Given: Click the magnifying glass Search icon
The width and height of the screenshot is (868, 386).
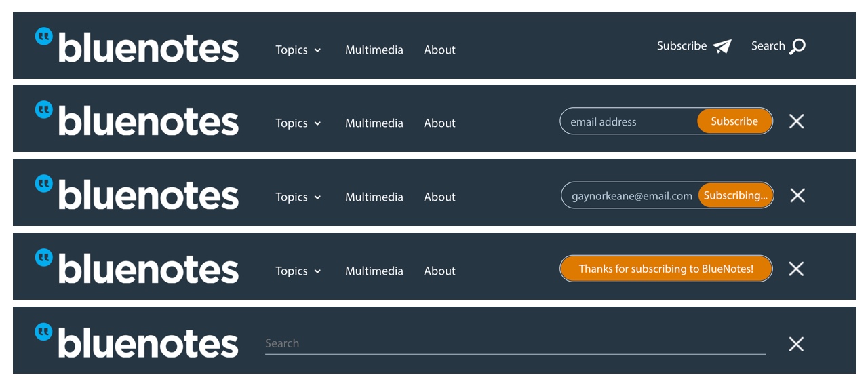Looking at the screenshot, I should pos(797,46).
